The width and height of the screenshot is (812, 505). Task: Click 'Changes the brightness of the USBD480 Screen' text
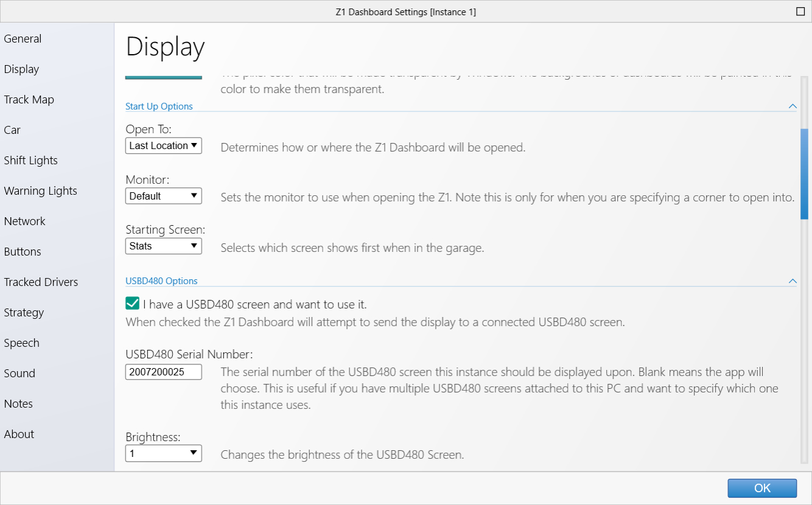[342, 454]
